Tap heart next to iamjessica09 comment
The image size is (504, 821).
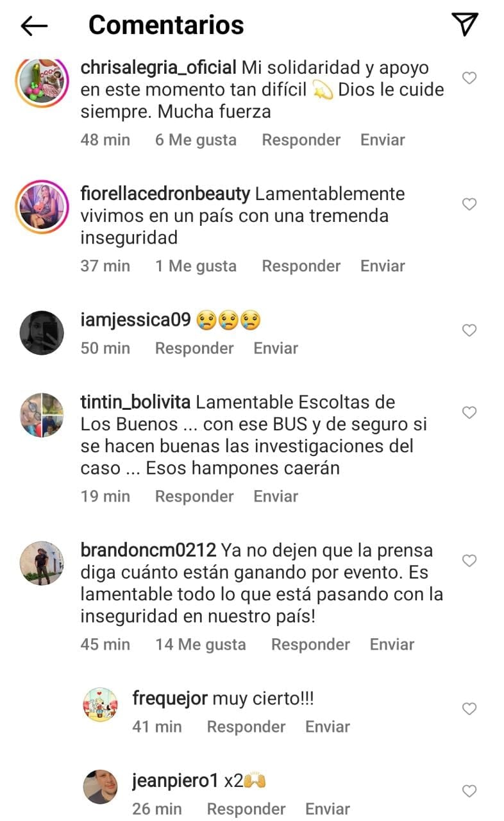click(x=469, y=330)
